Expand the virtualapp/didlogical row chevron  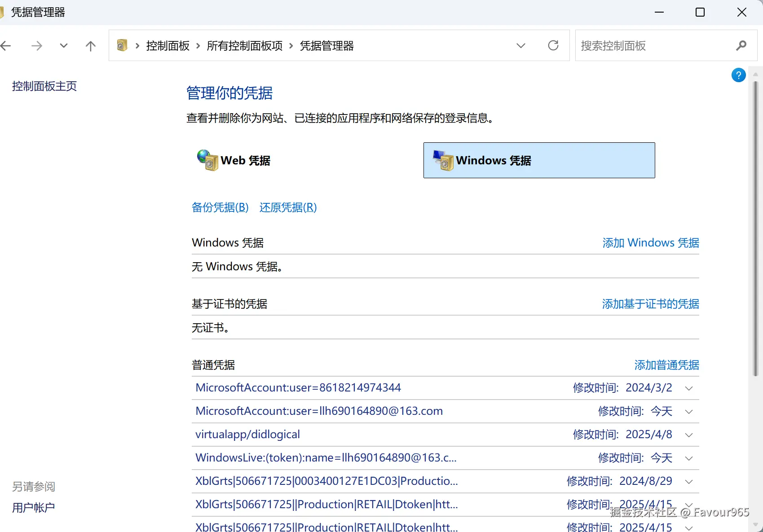pyautogui.click(x=689, y=435)
